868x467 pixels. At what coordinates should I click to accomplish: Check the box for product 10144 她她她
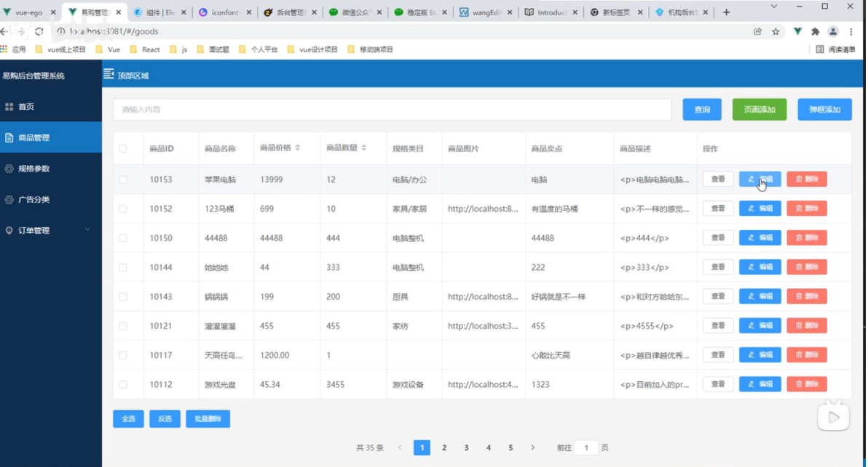(x=123, y=268)
